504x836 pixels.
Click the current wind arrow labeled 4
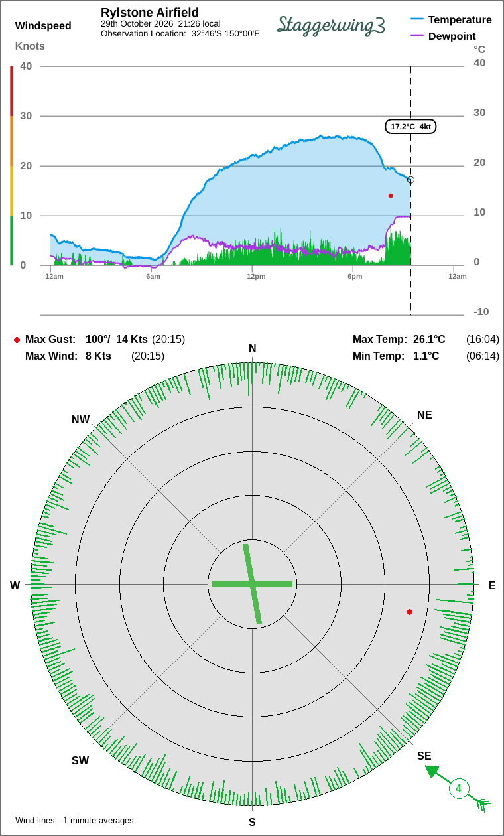coord(458,789)
